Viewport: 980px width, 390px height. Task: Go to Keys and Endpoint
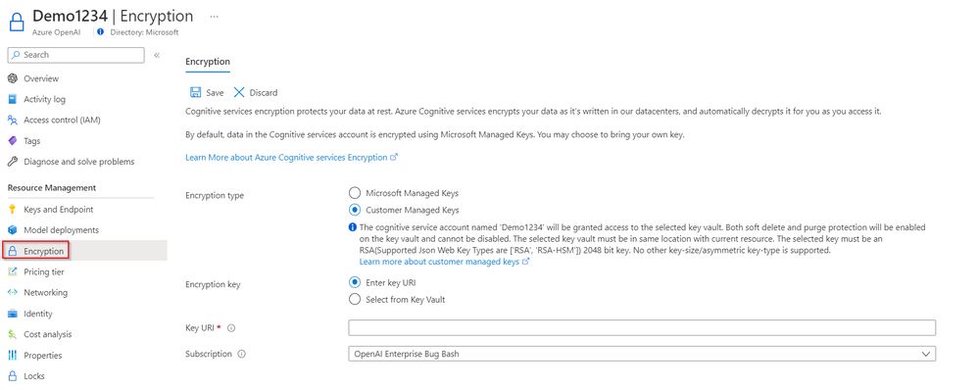[x=59, y=210]
